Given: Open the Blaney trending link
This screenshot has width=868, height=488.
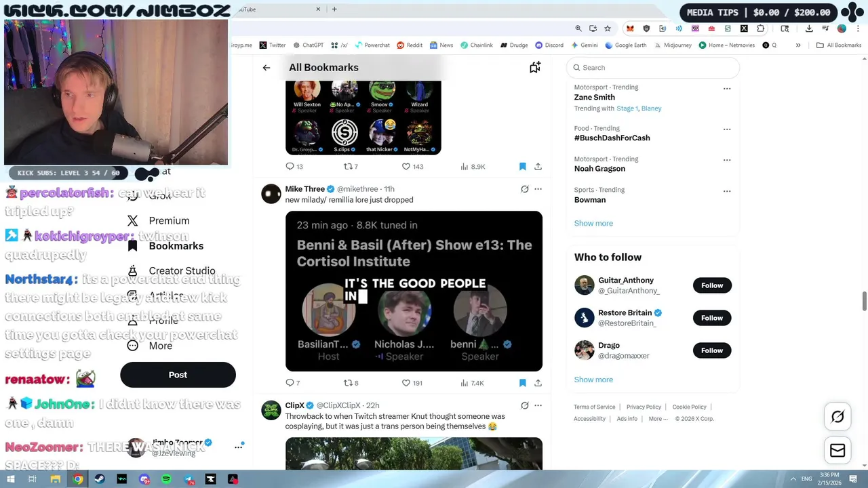Looking at the screenshot, I should pos(651,108).
